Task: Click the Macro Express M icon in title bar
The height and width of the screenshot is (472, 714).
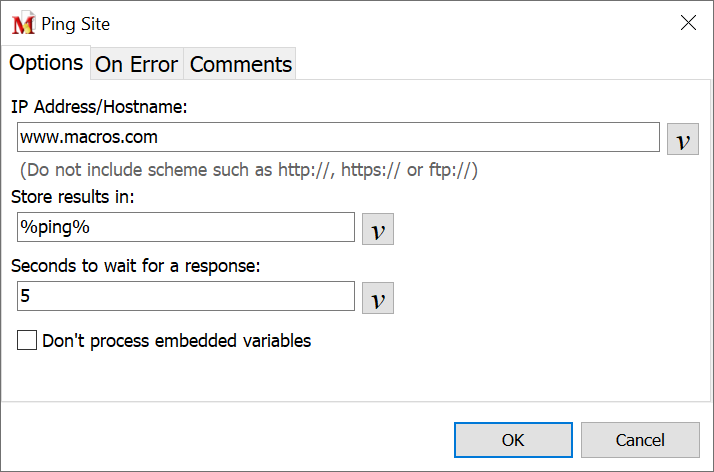Action: coord(23,24)
